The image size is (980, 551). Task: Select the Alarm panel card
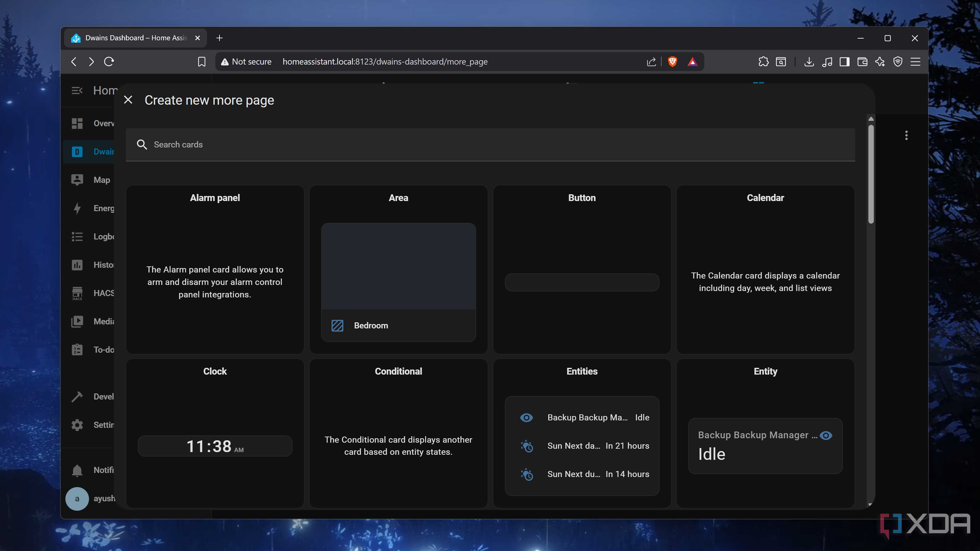(x=215, y=269)
